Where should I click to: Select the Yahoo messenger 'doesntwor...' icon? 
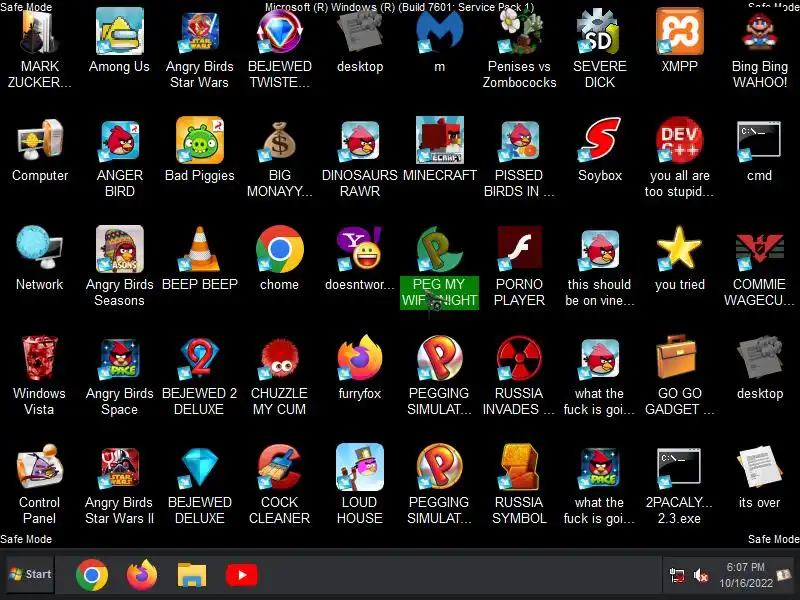click(x=360, y=249)
